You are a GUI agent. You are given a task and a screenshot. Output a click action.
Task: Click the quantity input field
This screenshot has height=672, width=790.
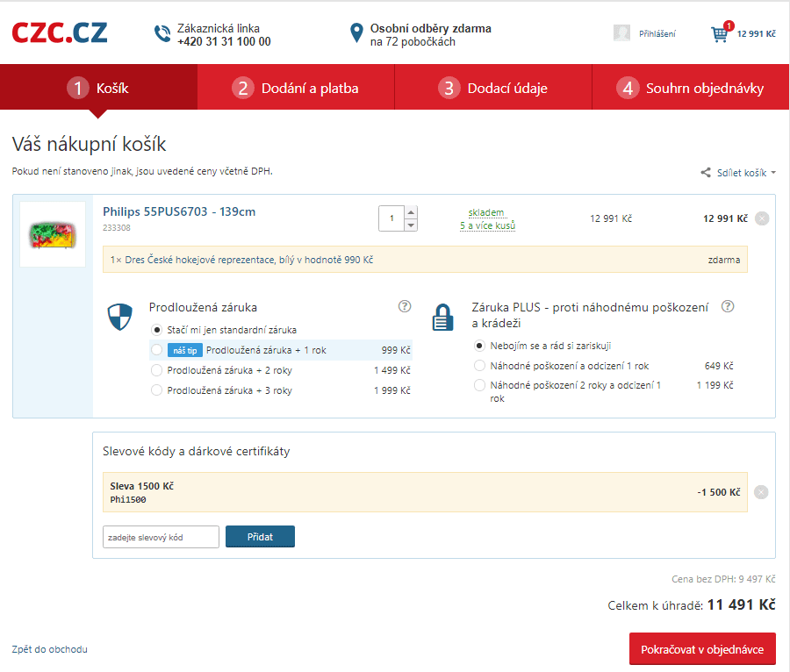(391, 218)
